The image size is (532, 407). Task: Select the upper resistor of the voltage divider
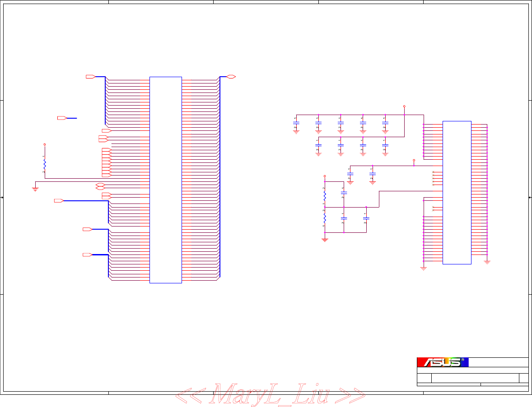coord(325,196)
